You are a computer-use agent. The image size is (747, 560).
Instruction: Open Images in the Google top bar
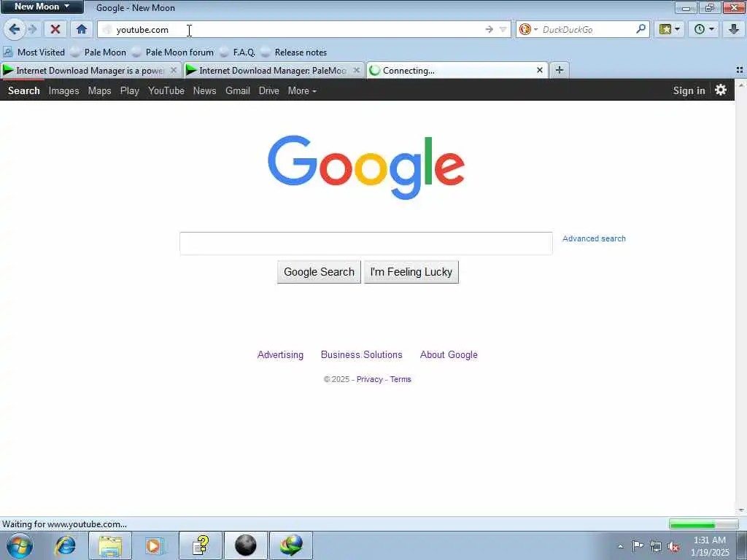tap(64, 90)
